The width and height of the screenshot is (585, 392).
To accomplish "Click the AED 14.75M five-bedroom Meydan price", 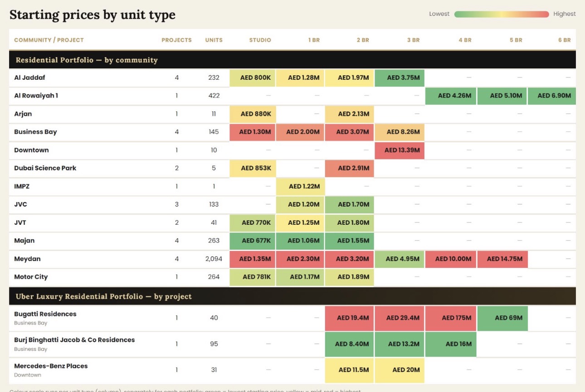I will (x=502, y=259).
